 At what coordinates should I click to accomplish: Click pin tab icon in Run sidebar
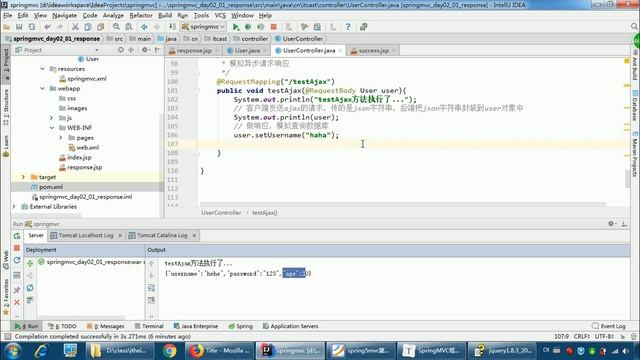(x=17, y=290)
